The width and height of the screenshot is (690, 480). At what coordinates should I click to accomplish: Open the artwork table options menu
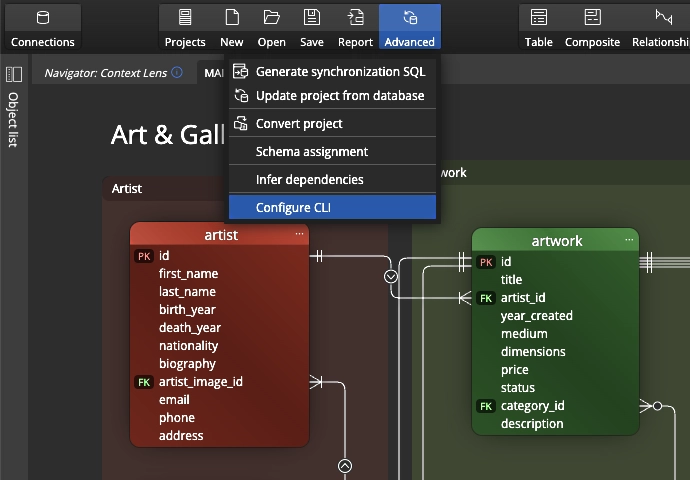pyautogui.click(x=629, y=240)
